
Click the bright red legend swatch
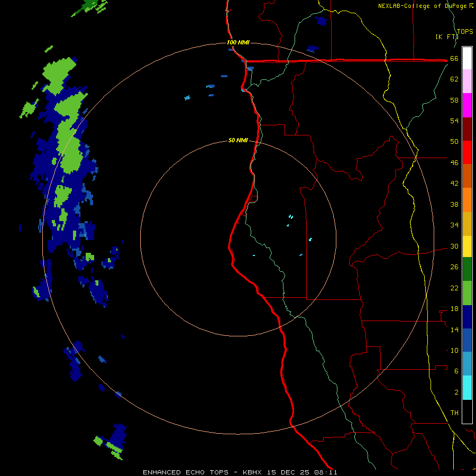click(467, 152)
